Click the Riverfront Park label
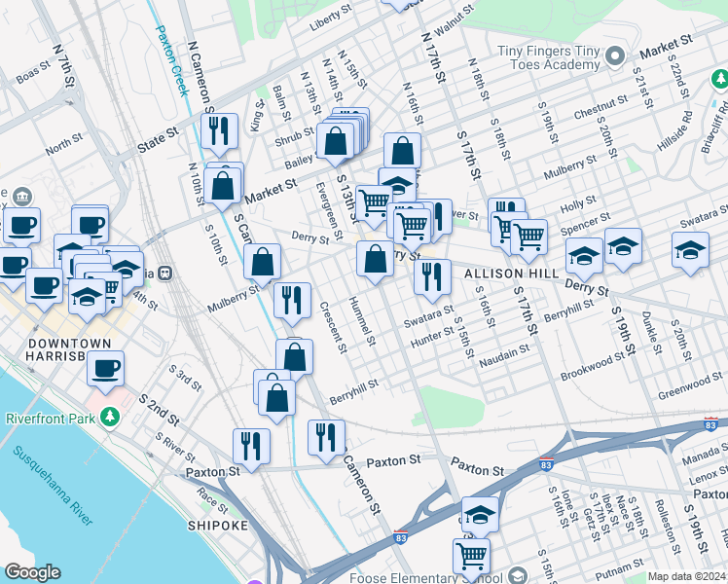 pyautogui.click(x=51, y=419)
